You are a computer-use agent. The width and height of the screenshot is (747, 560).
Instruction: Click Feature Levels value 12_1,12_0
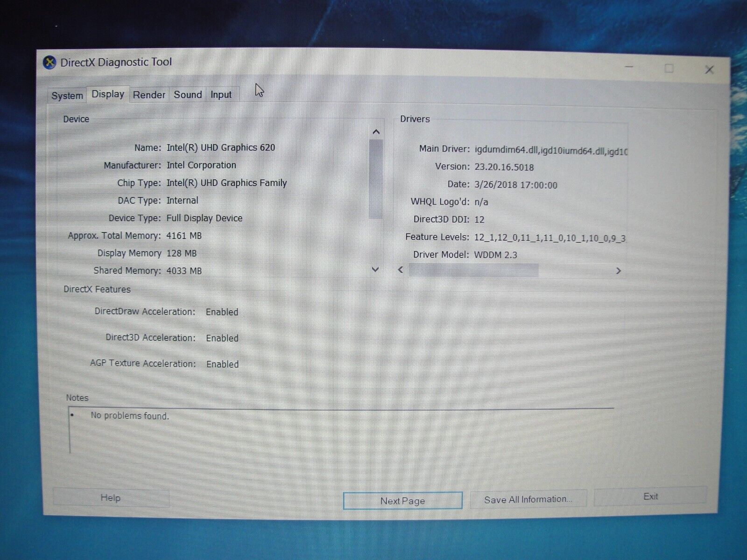point(496,238)
